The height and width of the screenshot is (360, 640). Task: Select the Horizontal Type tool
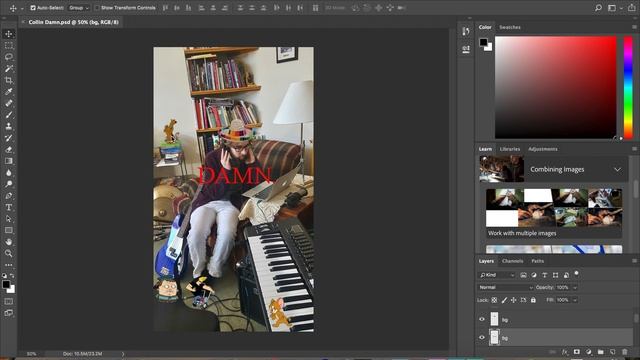(9, 207)
